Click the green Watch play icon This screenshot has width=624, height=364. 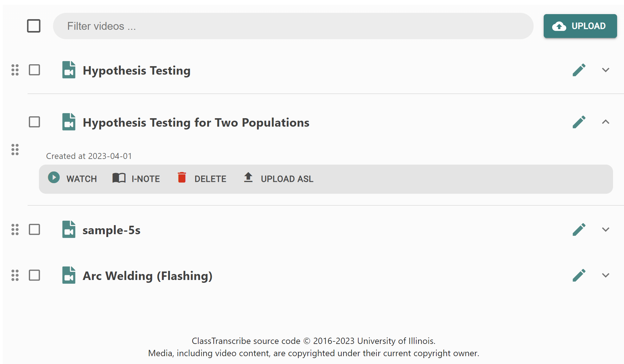tap(54, 177)
